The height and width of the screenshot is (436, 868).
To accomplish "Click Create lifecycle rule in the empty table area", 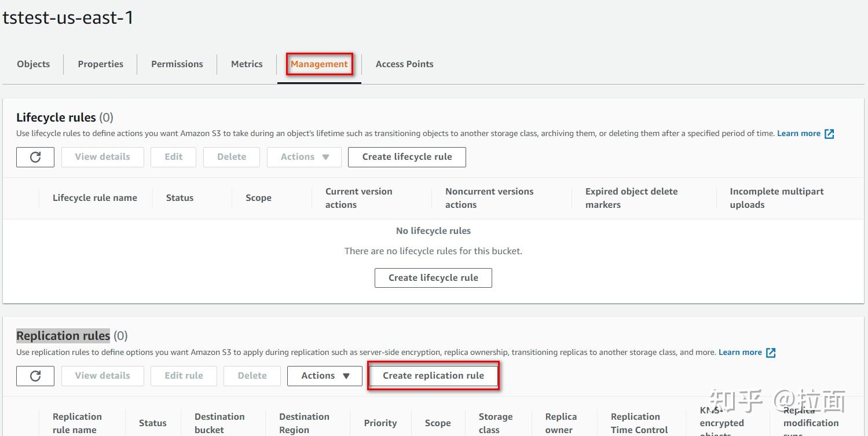I will pos(433,277).
